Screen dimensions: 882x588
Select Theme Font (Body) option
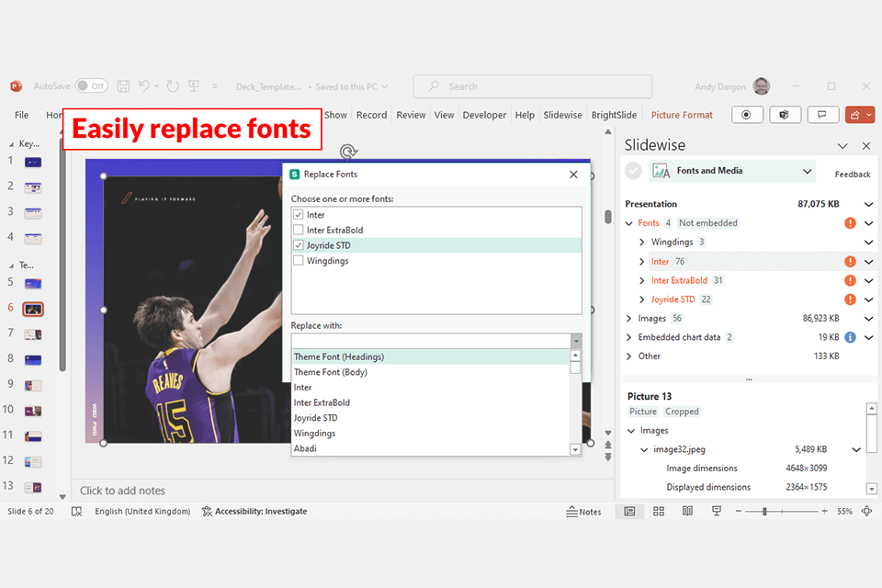pyautogui.click(x=430, y=372)
